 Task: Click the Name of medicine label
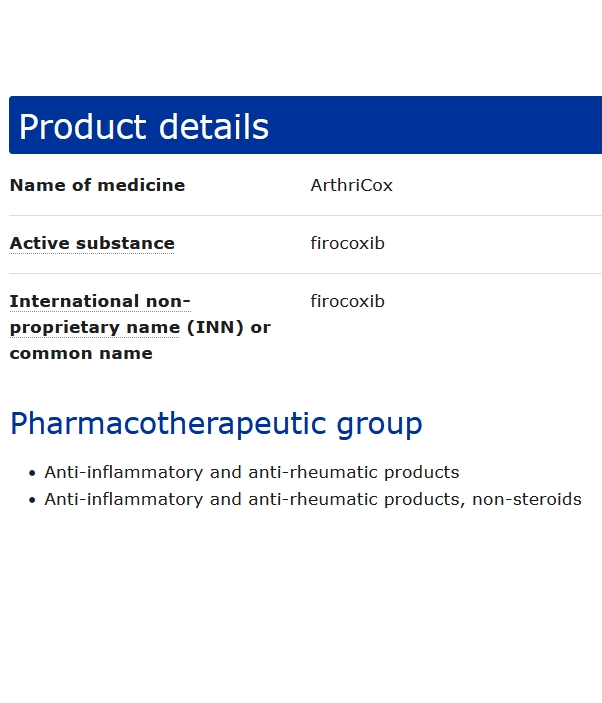click(97, 186)
